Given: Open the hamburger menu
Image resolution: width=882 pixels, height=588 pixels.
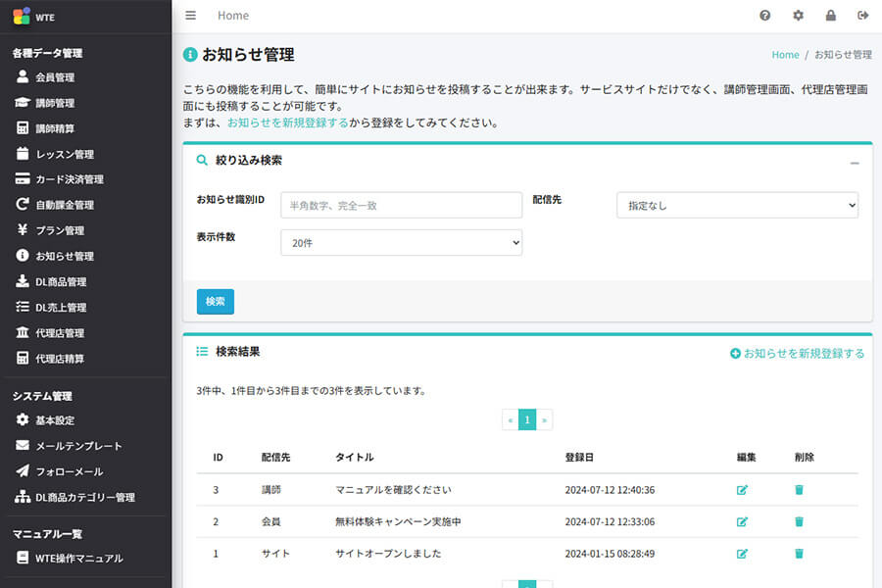Looking at the screenshot, I should click(190, 15).
